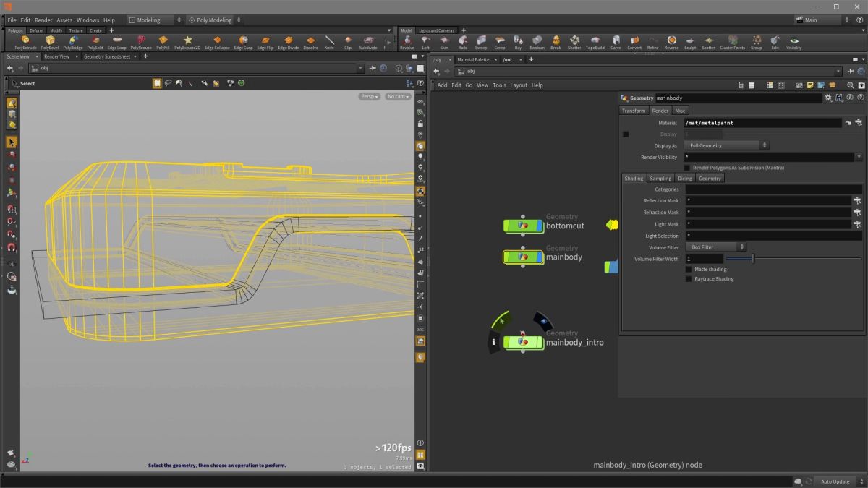Screen dimensions: 868x488
Task: Select the Scatter tool icon
Action: (708, 42)
